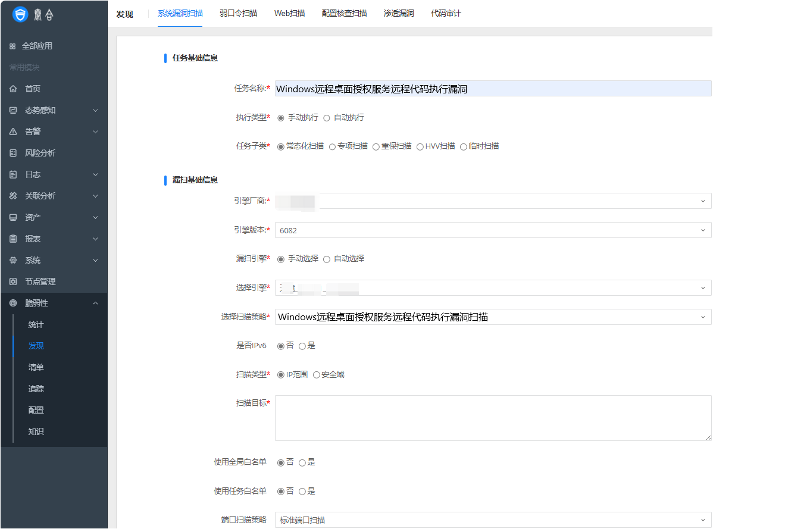
Task: Select 自动执行 for execution type
Action: point(327,117)
